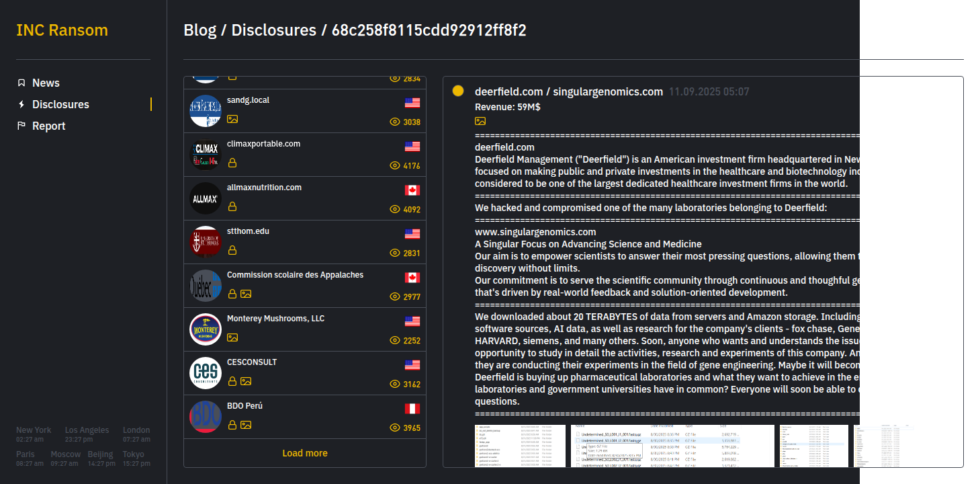This screenshot has height=484, width=980.
Task: Click the London time 07:27 am
Action: 136,439
